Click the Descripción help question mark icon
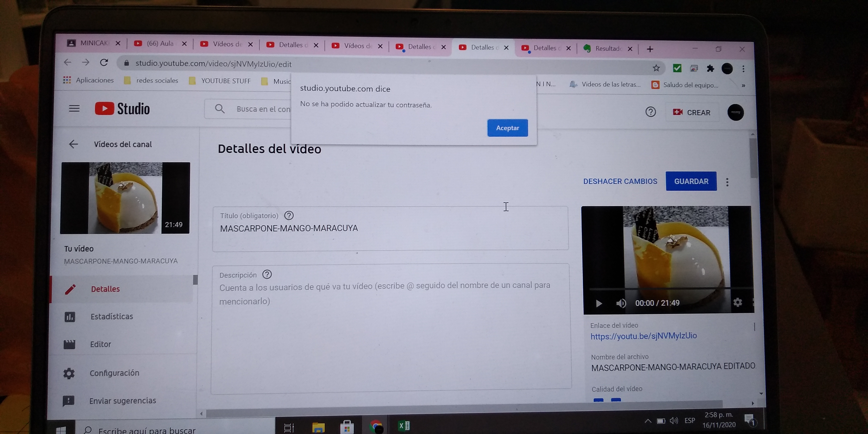The image size is (868, 434). click(267, 274)
